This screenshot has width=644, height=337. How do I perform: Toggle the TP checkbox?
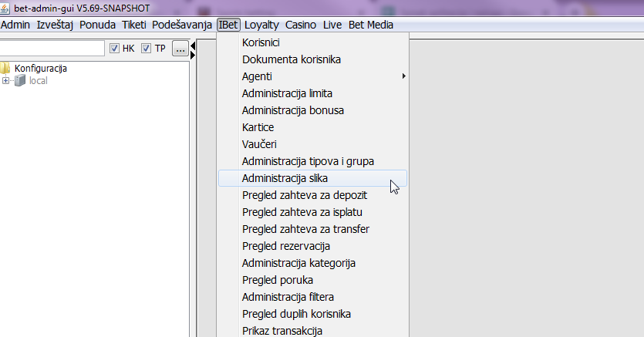147,49
